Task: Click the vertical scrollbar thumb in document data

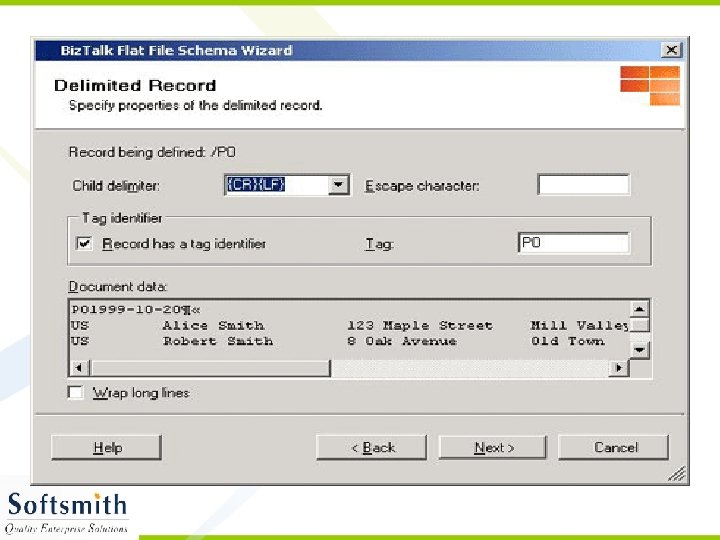Action: 639,326
